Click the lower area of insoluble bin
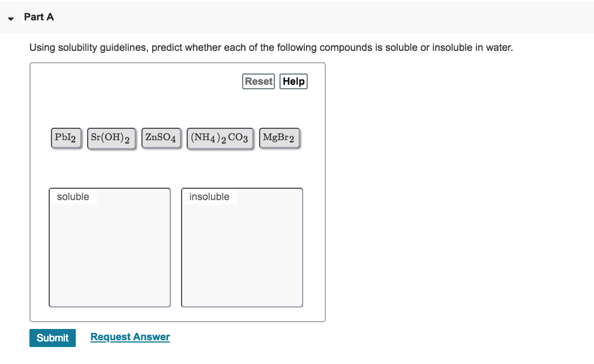 (242, 280)
